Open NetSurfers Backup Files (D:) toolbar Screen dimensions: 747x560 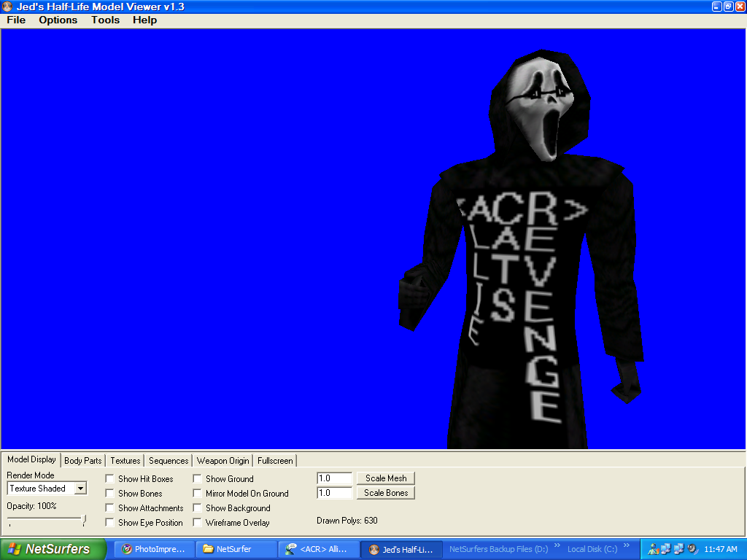[498, 549]
